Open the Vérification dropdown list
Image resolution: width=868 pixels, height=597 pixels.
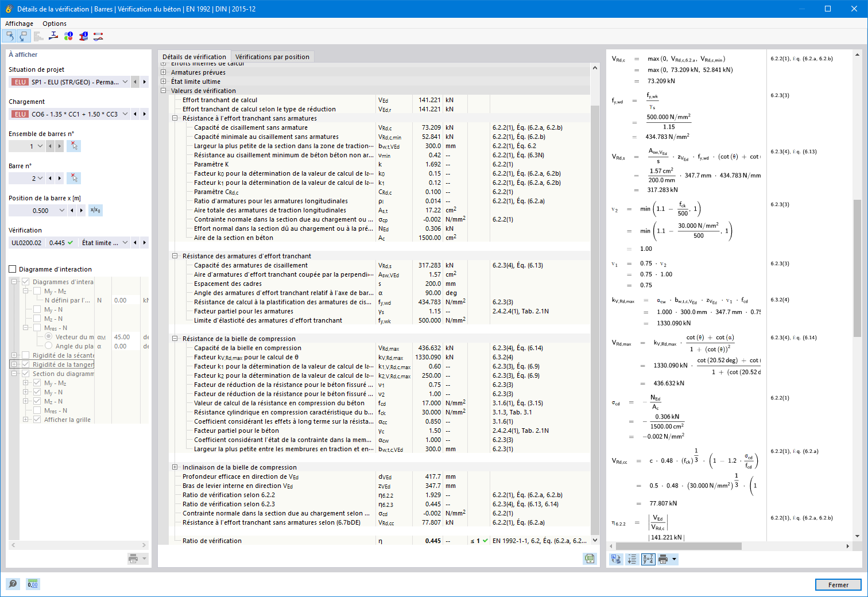(x=125, y=243)
